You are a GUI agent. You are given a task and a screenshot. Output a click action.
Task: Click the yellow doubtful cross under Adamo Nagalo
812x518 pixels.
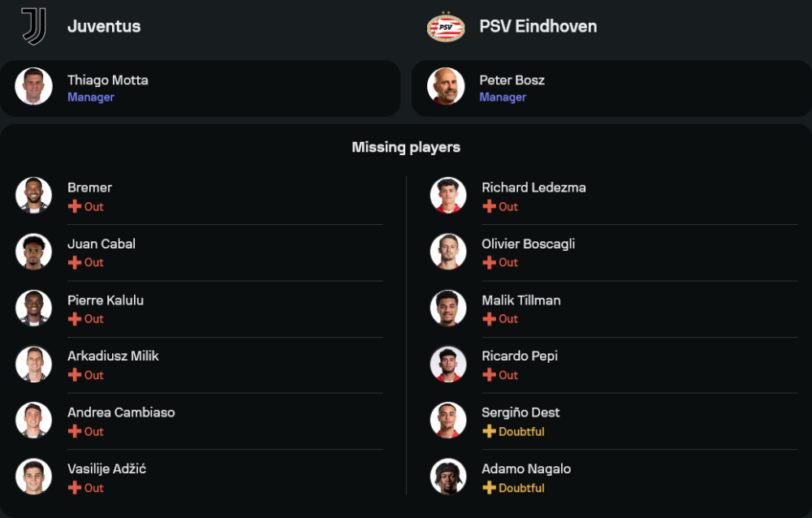click(489, 488)
